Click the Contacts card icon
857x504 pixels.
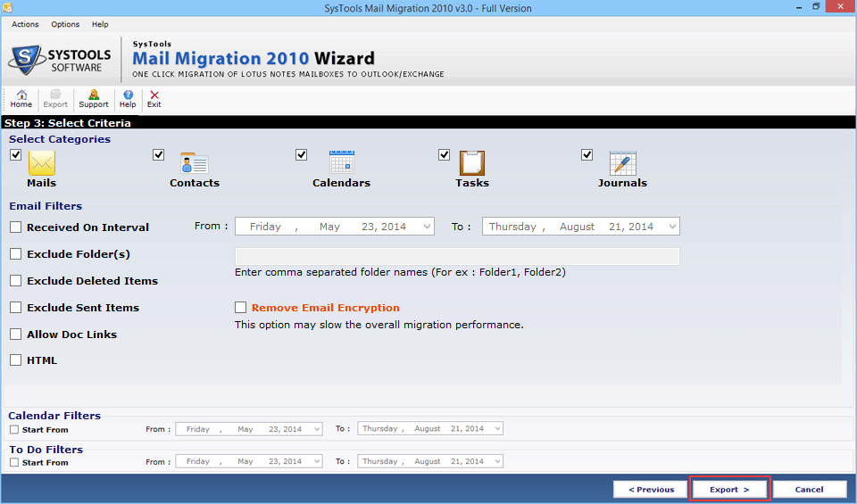point(194,162)
